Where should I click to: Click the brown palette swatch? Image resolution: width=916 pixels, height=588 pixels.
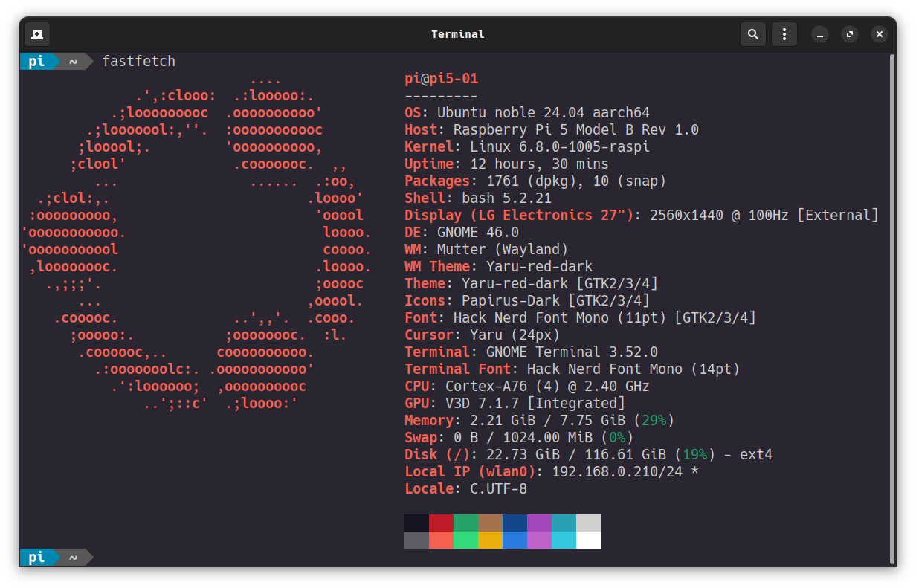coord(490,523)
